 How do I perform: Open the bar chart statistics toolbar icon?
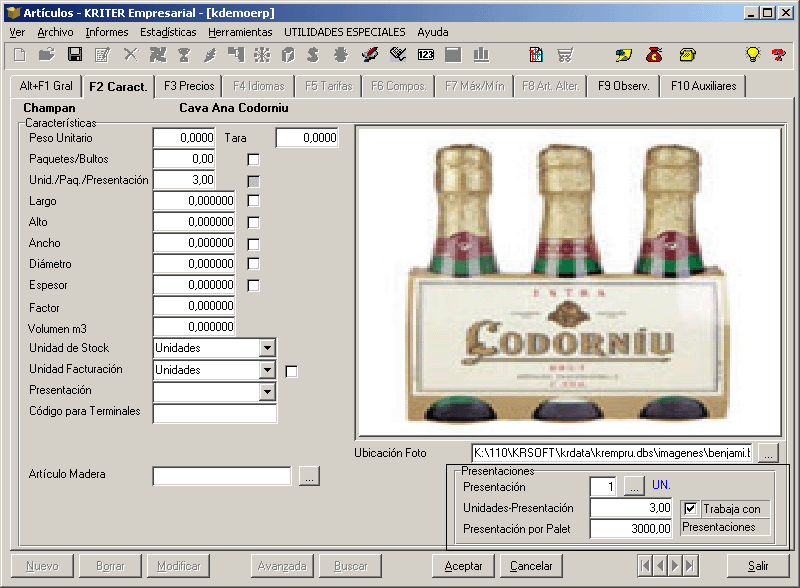[481, 55]
